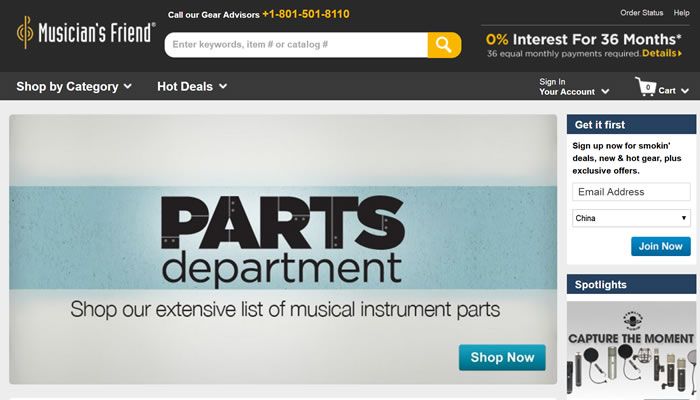The height and width of the screenshot is (400, 700).
Task: Open the China country selector
Action: tap(631, 218)
